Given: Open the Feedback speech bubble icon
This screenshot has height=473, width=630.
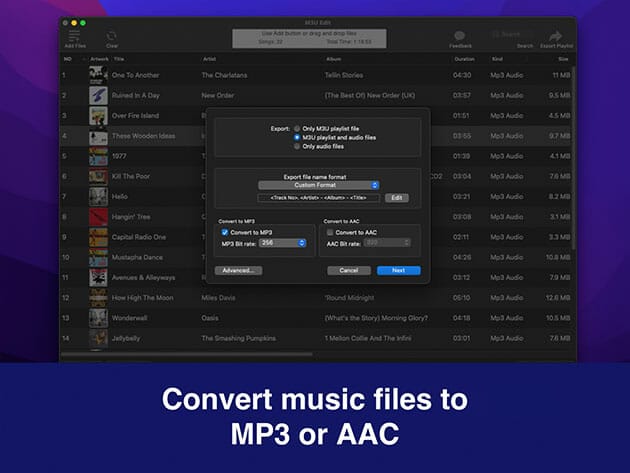Looking at the screenshot, I should click(x=460, y=36).
